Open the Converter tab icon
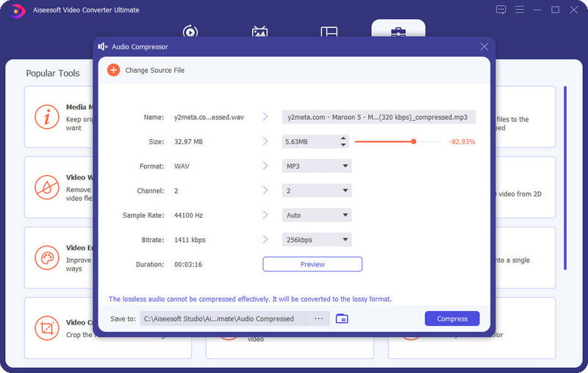The image size is (588, 373). pos(190,31)
